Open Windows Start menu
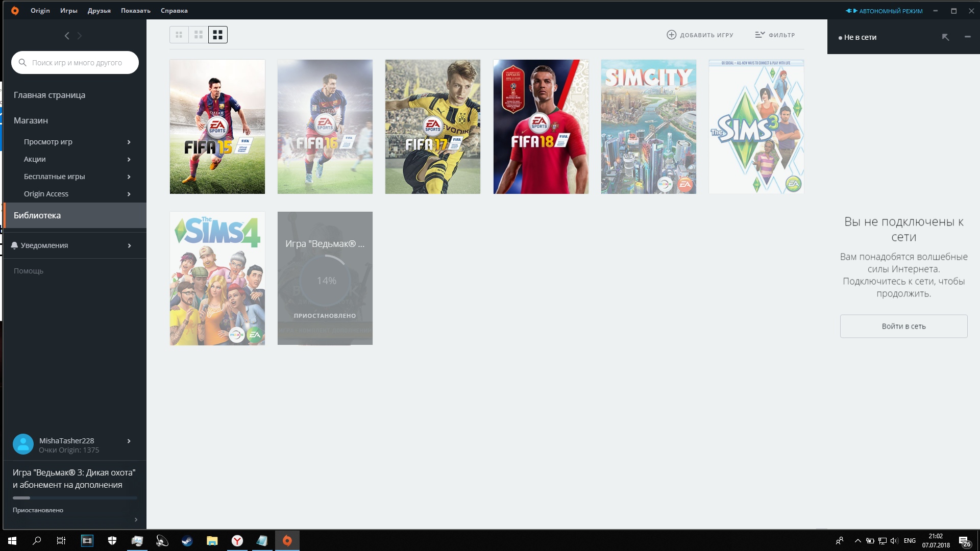 tap(12, 541)
